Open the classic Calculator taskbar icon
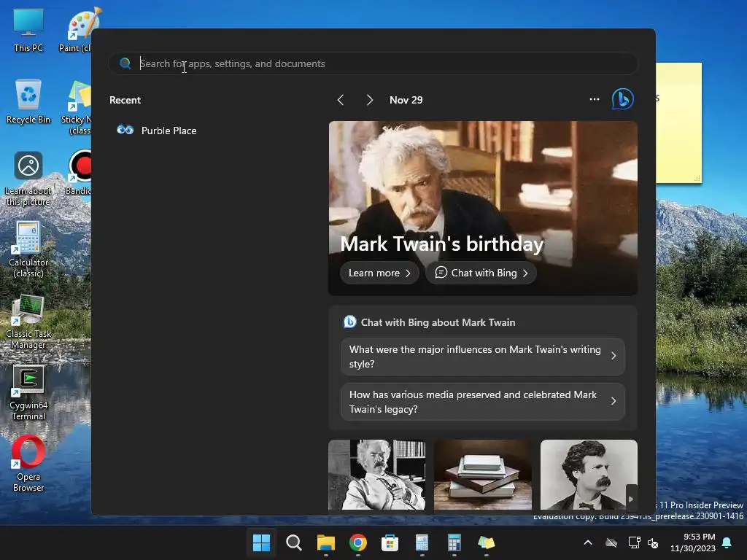Screen dimensions: 747x560 pos(422,542)
